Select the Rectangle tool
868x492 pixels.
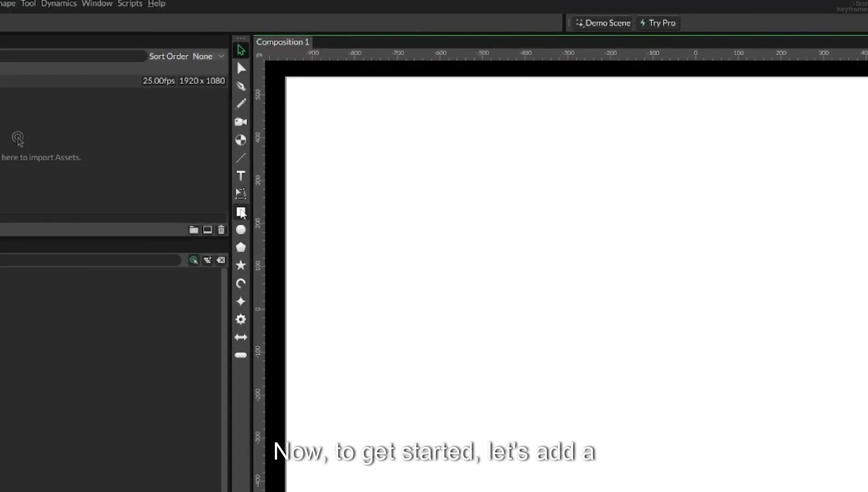pos(241,212)
